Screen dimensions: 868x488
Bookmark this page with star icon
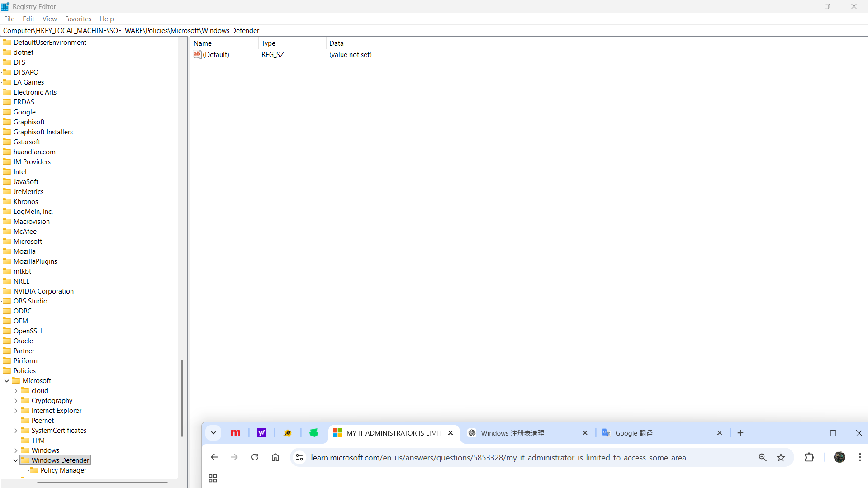[x=781, y=457]
